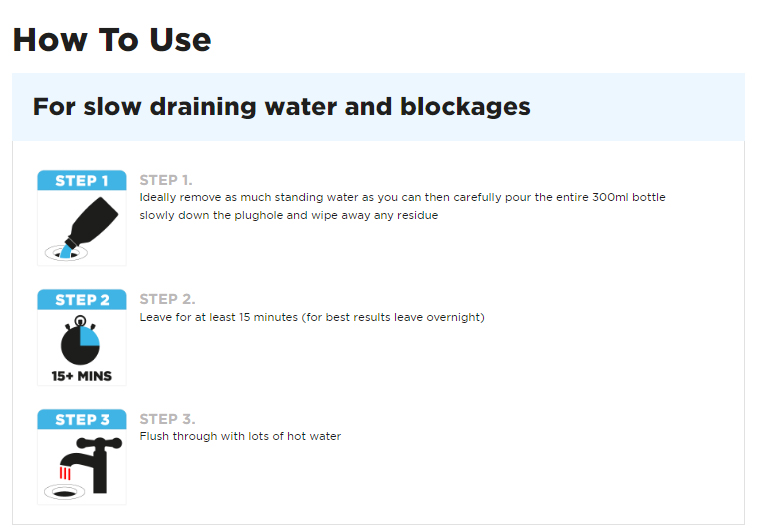Image resolution: width=758 pixels, height=528 pixels.
Task: Click the blue STEP 2 badge label
Action: 82,300
